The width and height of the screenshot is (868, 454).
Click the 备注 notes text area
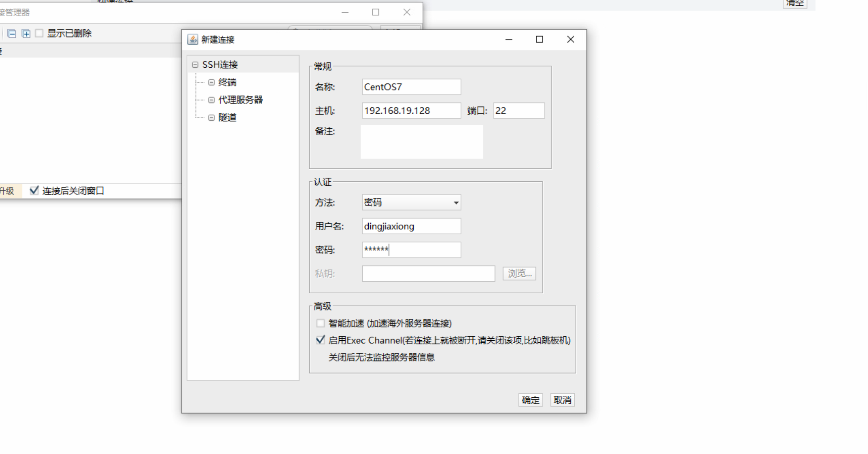pyautogui.click(x=421, y=141)
